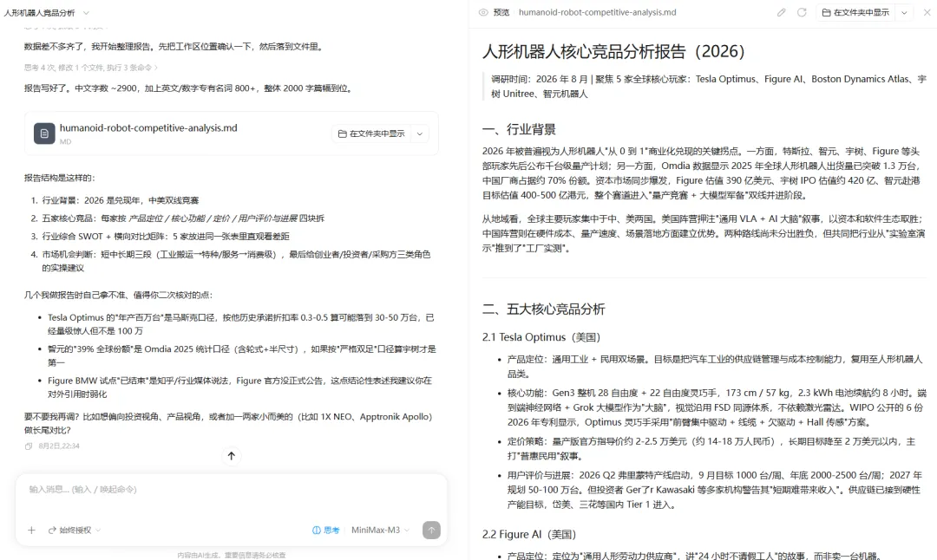Close the file preview panel
This screenshot has width=937, height=560.
click(927, 12)
